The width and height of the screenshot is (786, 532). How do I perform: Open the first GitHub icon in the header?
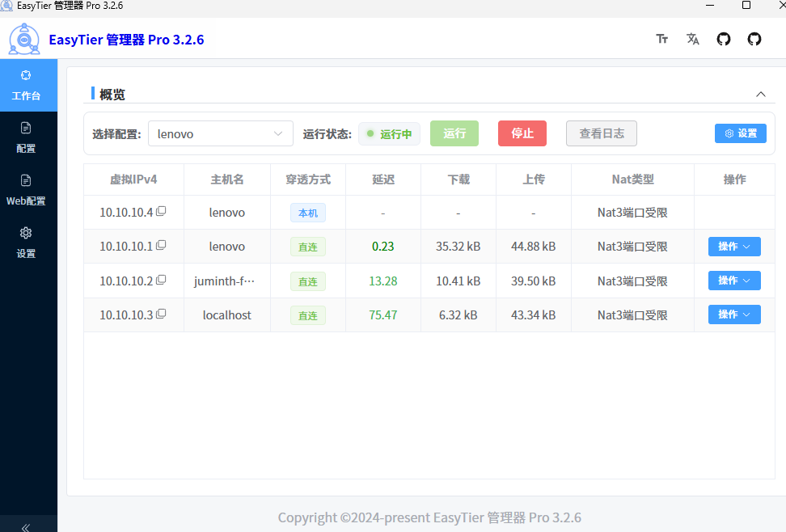[x=723, y=38]
